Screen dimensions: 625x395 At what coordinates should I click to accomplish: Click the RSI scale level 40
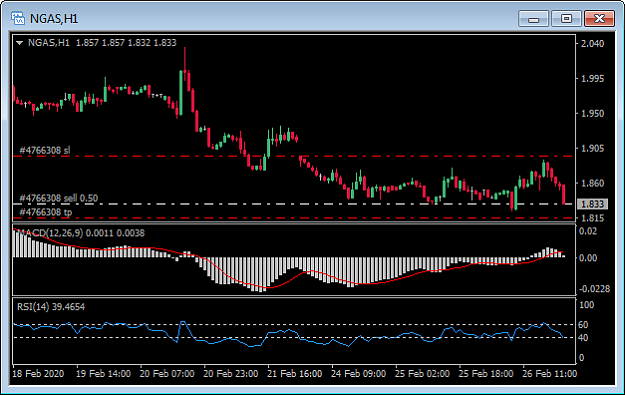tap(583, 338)
